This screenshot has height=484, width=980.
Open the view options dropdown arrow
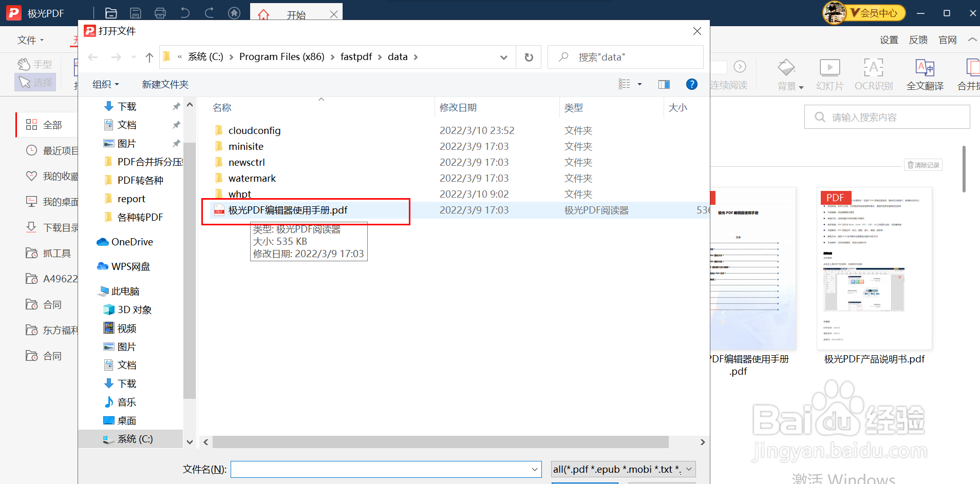(639, 84)
